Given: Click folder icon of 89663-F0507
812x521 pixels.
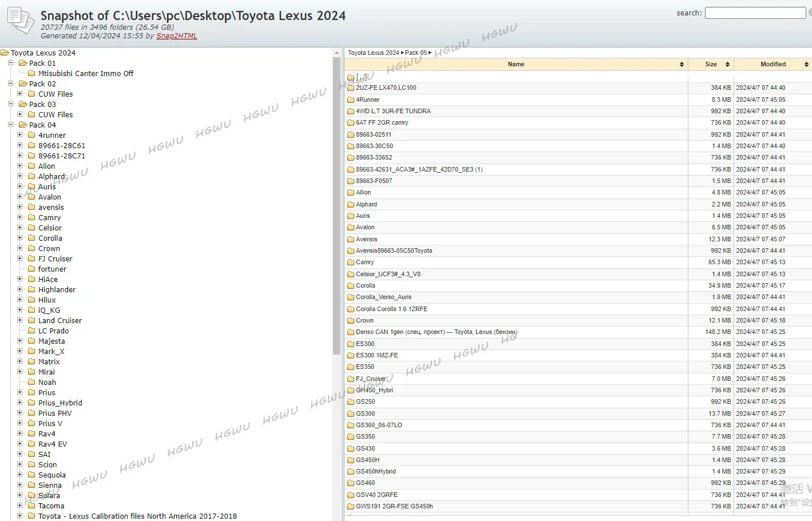Looking at the screenshot, I should [x=351, y=181].
